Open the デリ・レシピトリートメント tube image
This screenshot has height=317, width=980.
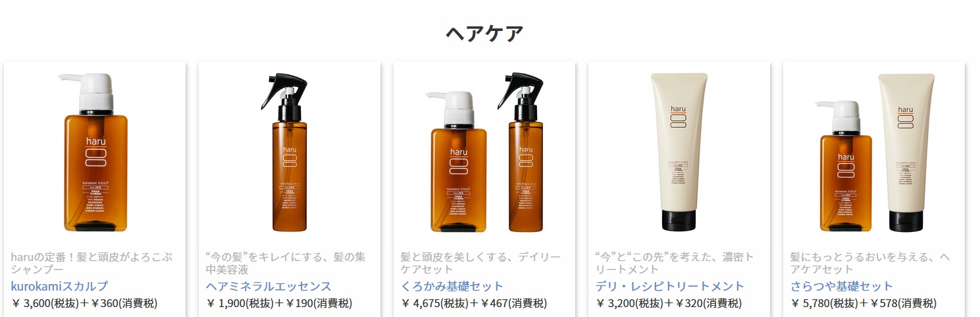679,152
